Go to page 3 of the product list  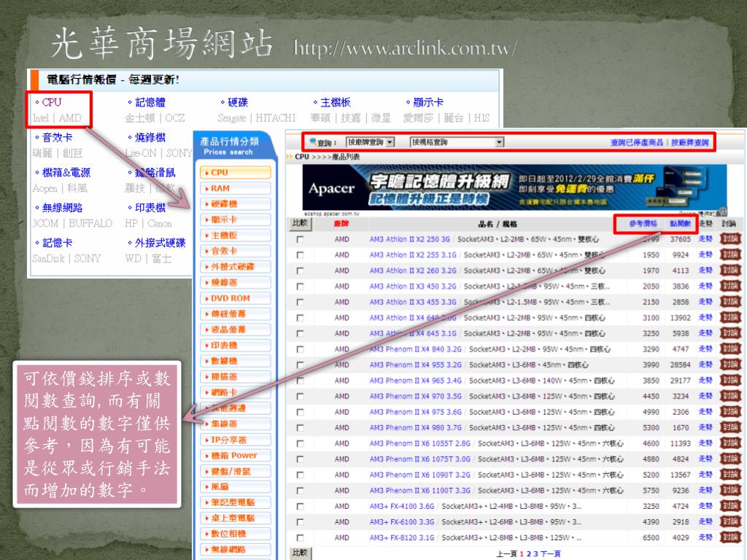535,554
